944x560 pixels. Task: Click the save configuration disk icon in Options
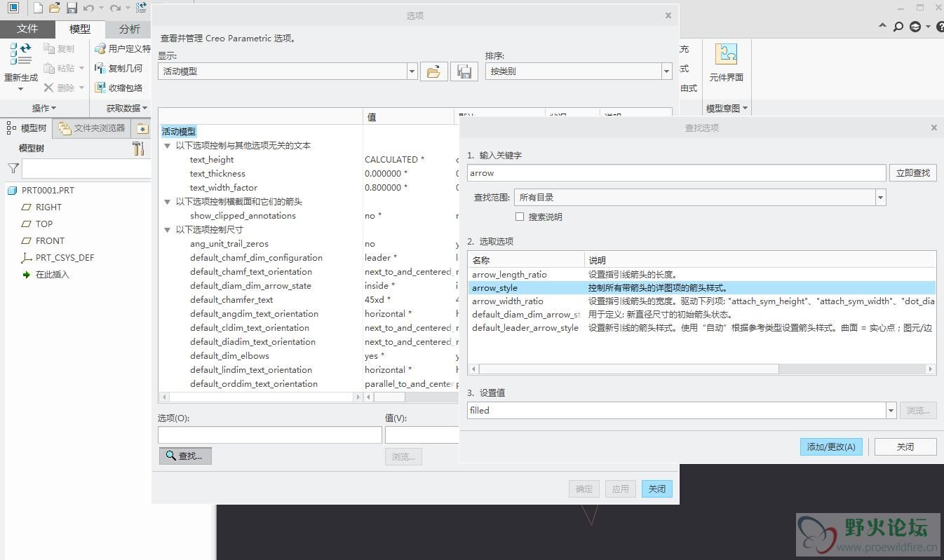(x=464, y=71)
